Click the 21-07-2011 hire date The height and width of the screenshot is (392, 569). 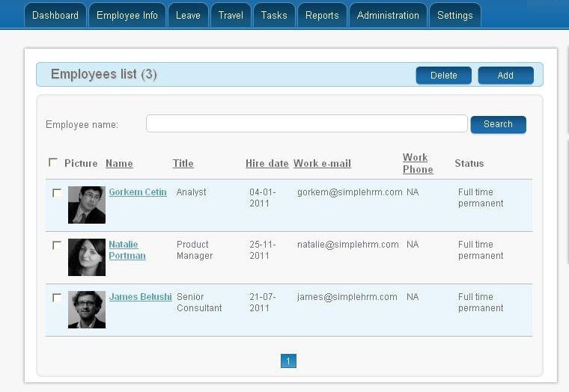pyautogui.click(x=262, y=302)
